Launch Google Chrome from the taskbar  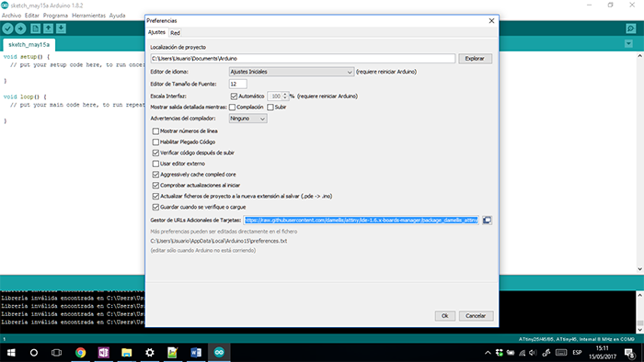tap(81, 353)
